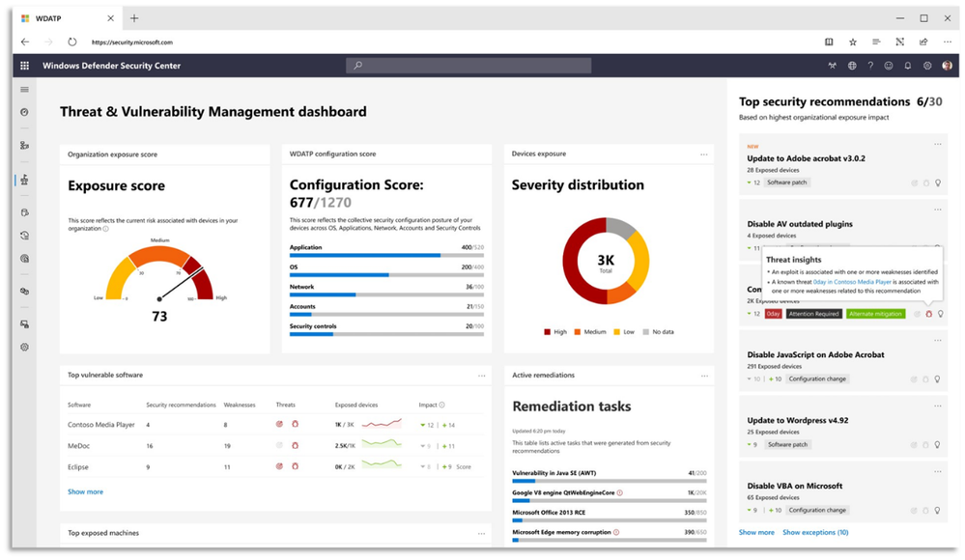
Task: Click the red 0day tag
Action: pyautogui.click(x=773, y=314)
